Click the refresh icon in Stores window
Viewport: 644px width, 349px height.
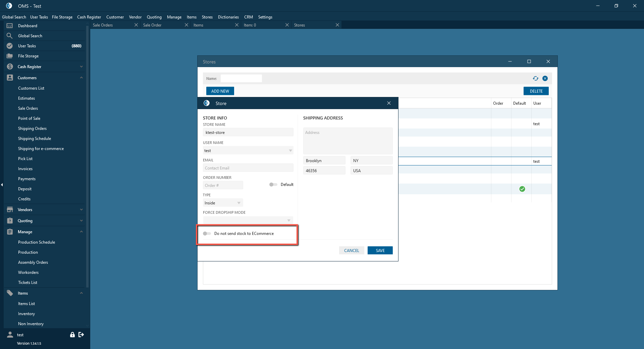click(536, 79)
